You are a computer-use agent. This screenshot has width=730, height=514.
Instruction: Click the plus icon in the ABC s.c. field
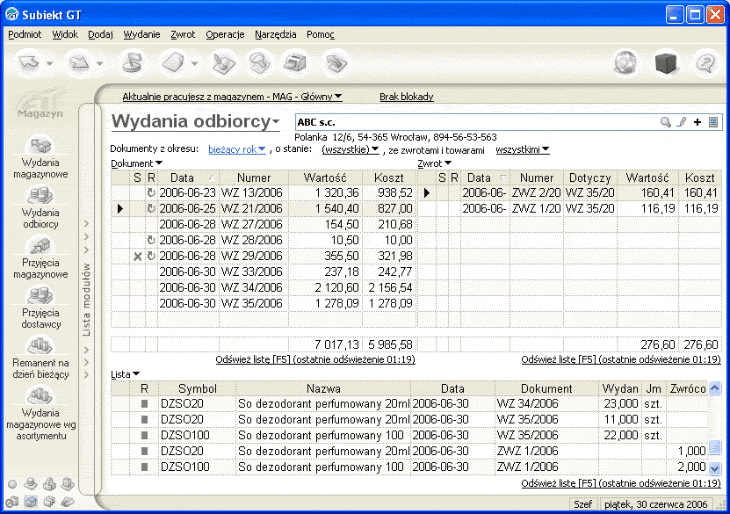point(697,122)
